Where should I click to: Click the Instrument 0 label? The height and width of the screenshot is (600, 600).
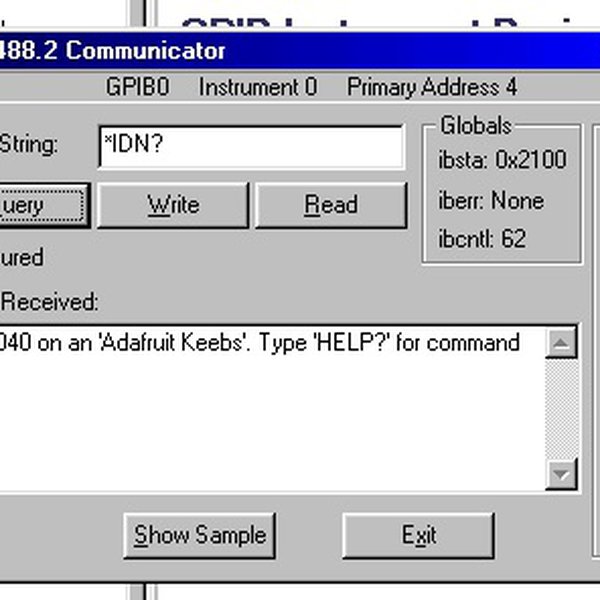257,87
